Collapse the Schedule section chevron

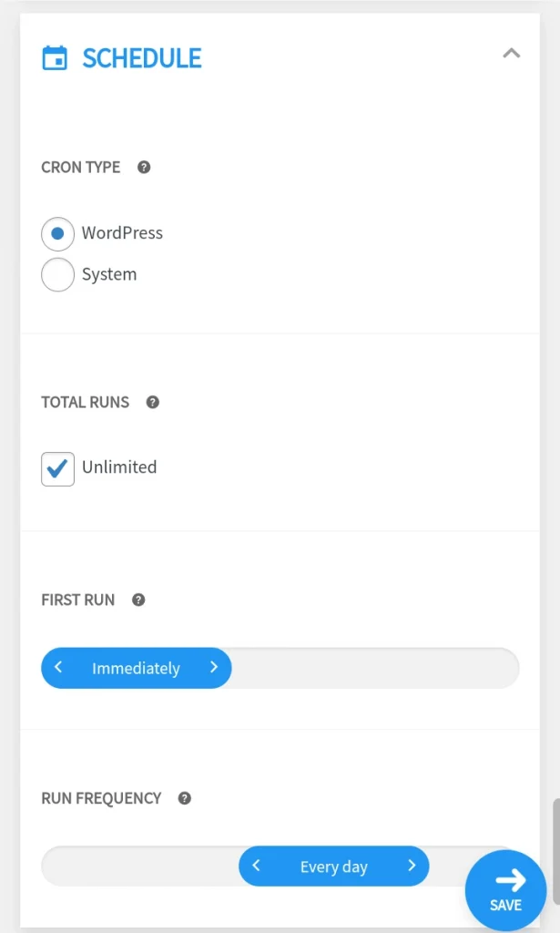pyautogui.click(x=511, y=54)
